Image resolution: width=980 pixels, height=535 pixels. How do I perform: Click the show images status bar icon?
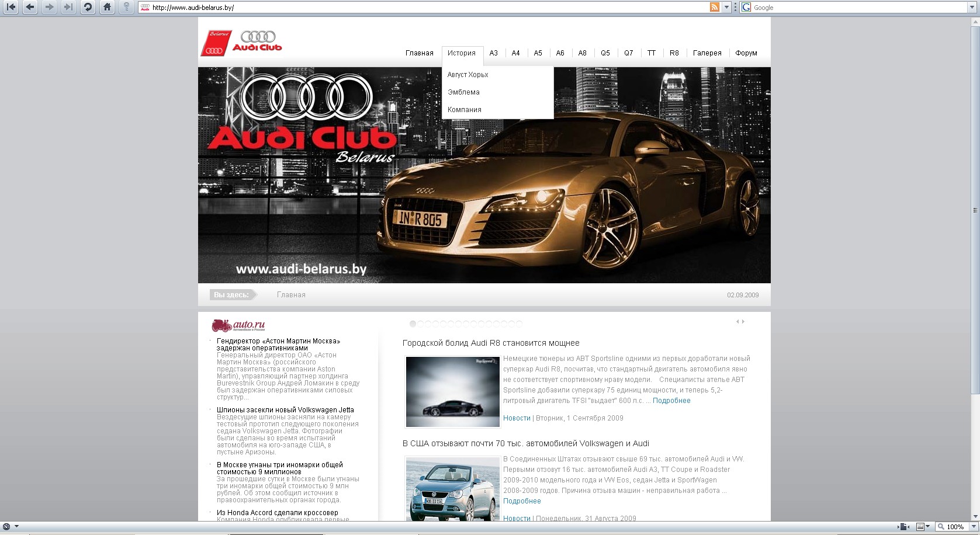click(x=920, y=527)
